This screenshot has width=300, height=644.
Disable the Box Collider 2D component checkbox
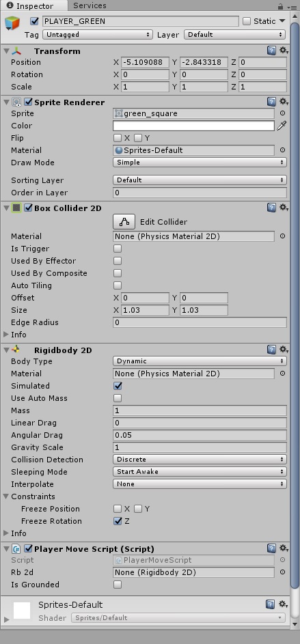coord(28,208)
